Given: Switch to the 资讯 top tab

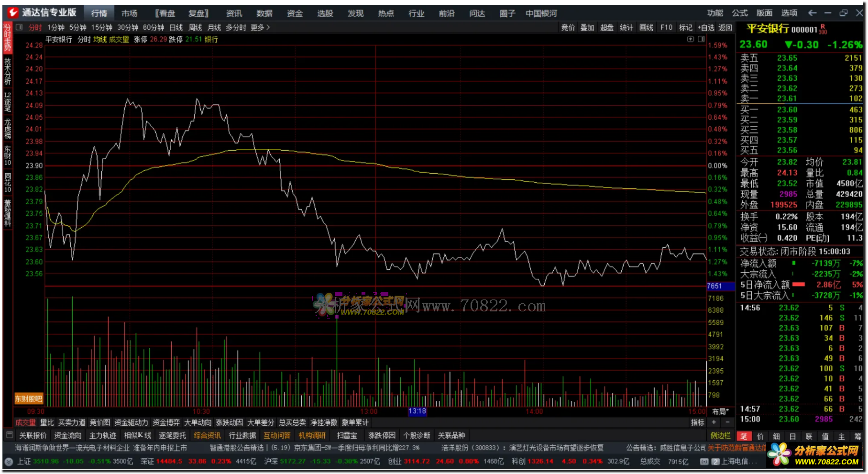Looking at the screenshot, I should coord(234,13).
